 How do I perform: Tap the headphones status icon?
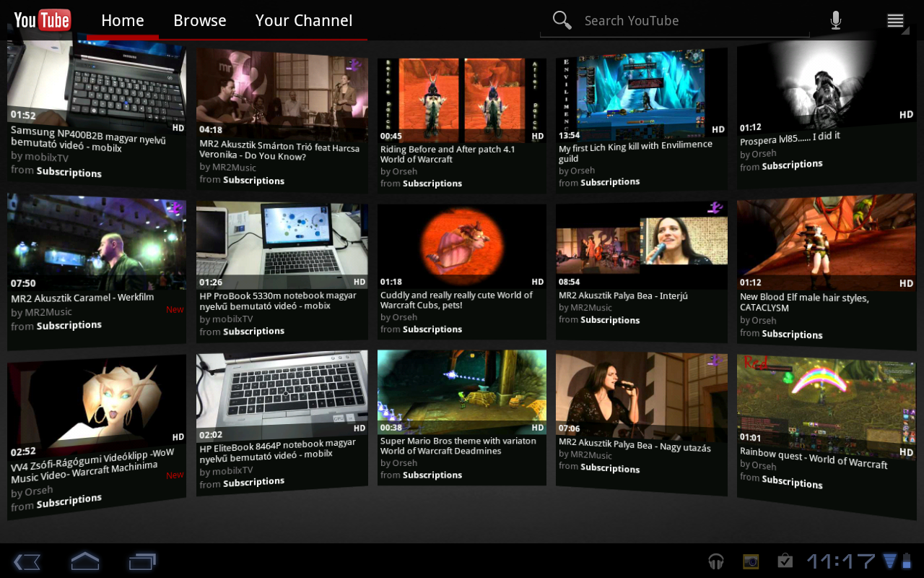coord(716,561)
